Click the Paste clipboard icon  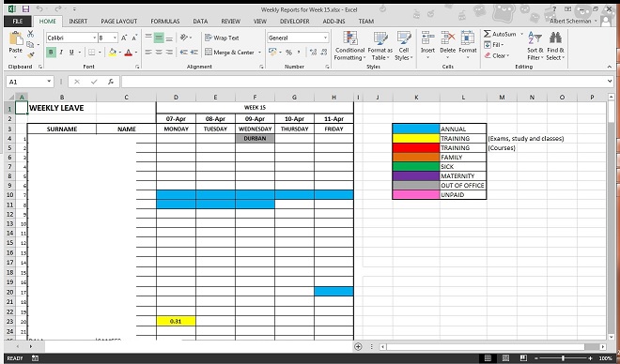coord(16,38)
